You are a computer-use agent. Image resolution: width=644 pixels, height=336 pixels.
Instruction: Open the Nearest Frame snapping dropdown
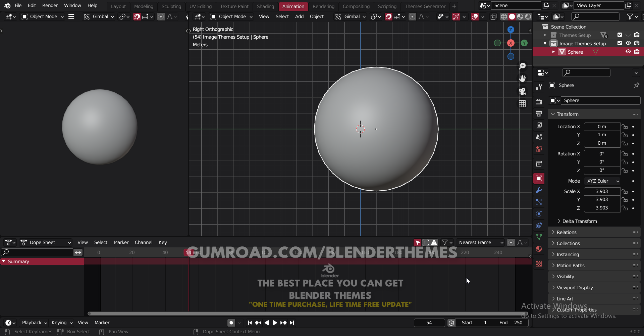[480, 242]
